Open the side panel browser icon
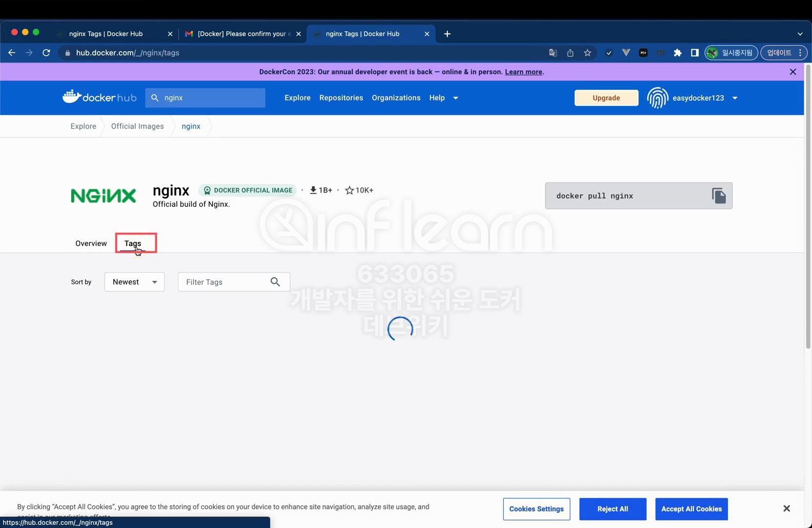The height and width of the screenshot is (528, 812). tap(694, 53)
